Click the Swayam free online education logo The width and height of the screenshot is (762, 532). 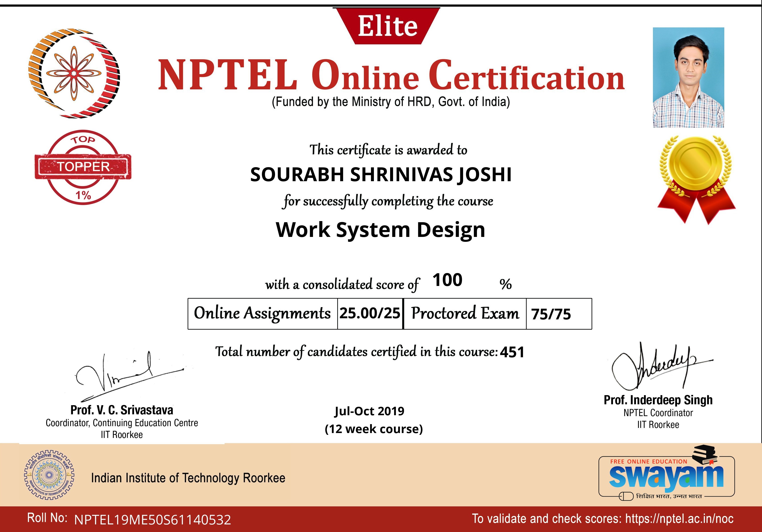666,478
